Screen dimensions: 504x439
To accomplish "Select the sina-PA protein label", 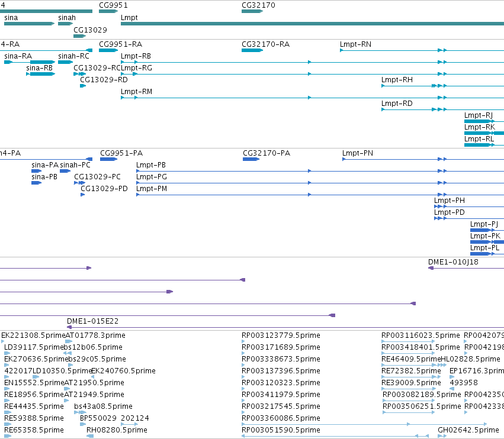I will point(45,164).
